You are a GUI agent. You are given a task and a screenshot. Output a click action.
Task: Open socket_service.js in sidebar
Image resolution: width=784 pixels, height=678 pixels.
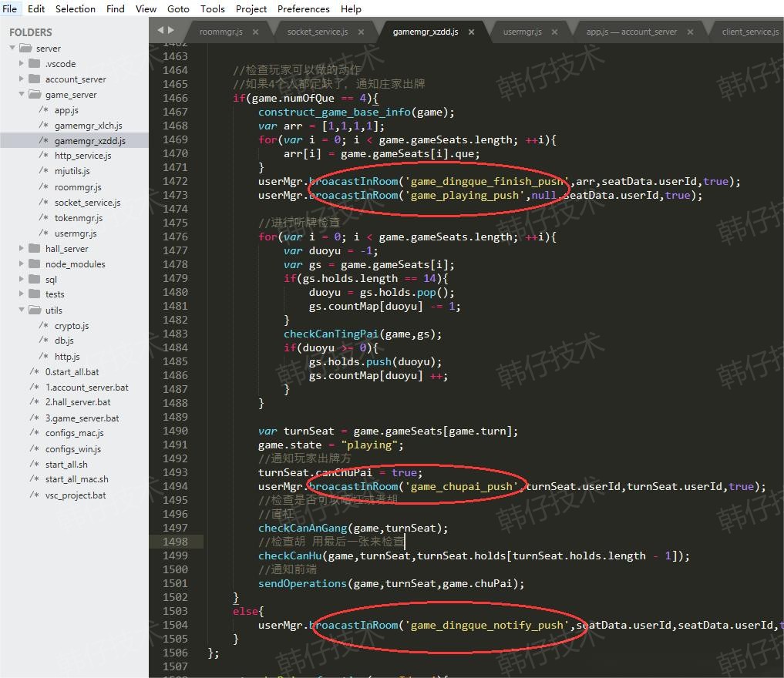coord(88,203)
